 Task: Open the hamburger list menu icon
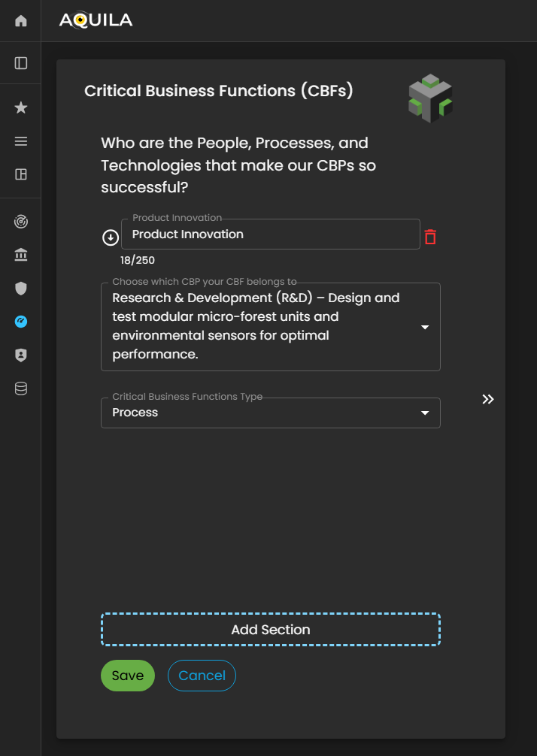click(21, 141)
